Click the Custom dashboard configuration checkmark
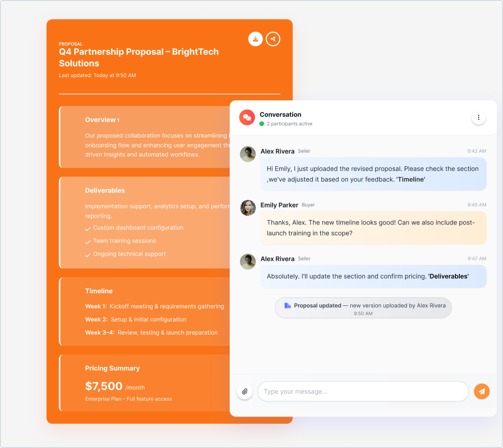 [88, 229]
